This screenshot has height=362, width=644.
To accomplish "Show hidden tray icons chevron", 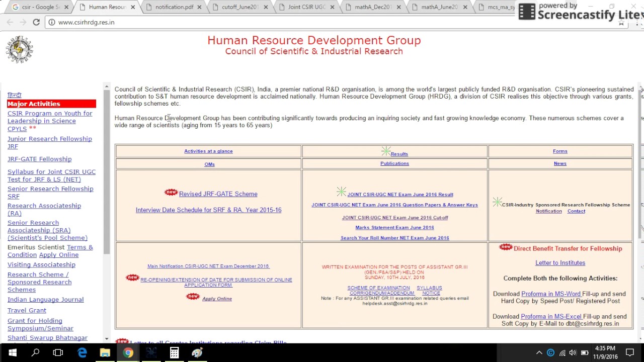I will (x=539, y=353).
